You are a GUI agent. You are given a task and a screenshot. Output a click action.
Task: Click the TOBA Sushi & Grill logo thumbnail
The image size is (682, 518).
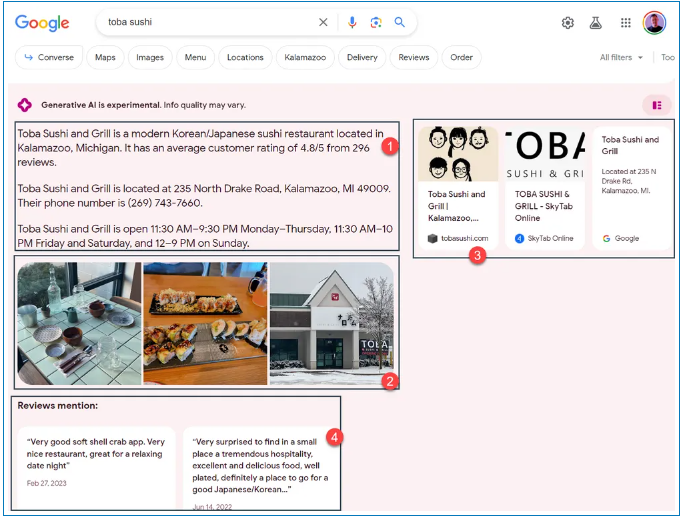545,154
